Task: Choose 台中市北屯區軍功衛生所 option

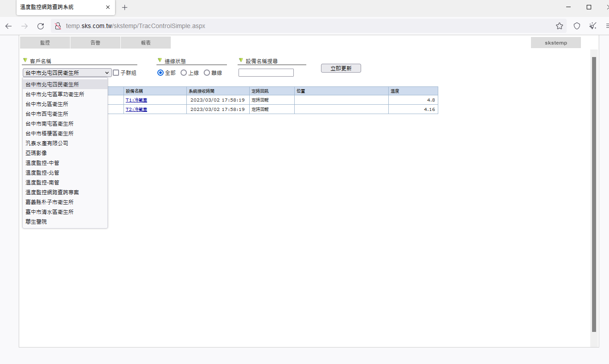Action: click(65, 94)
